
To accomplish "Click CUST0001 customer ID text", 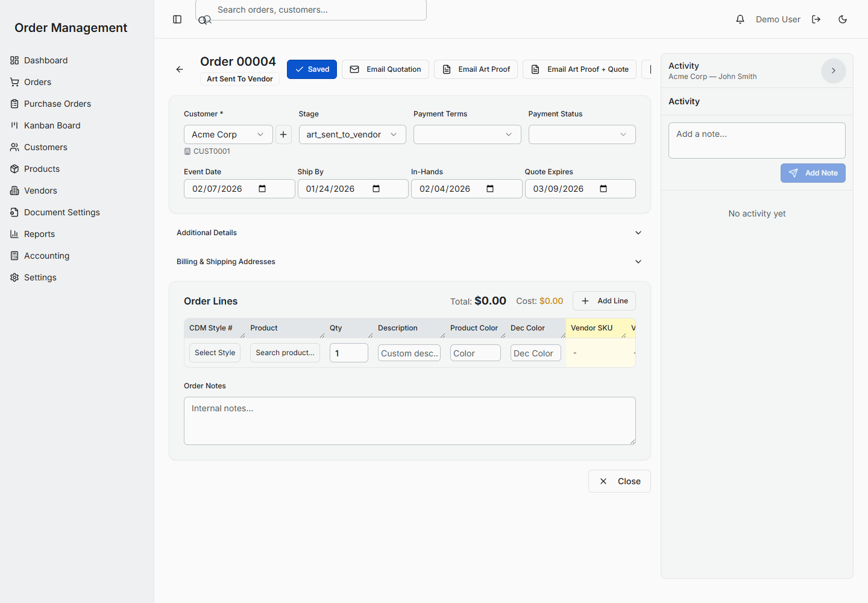I will pyautogui.click(x=212, y=151).
